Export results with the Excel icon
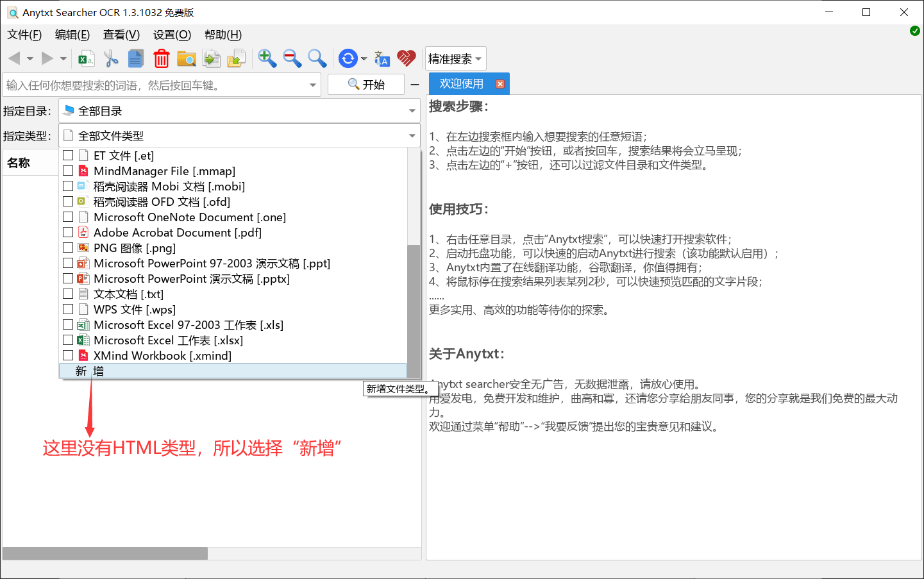 86,59
